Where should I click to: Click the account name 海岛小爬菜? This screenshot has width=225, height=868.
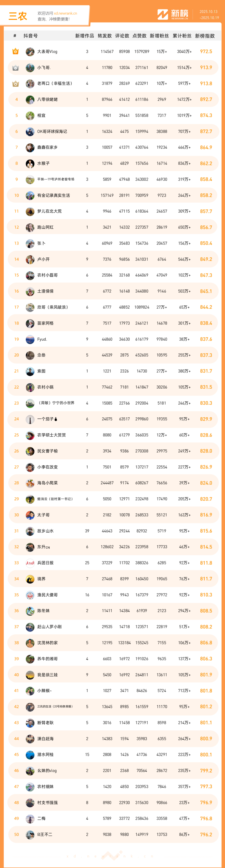coord(47,483)
